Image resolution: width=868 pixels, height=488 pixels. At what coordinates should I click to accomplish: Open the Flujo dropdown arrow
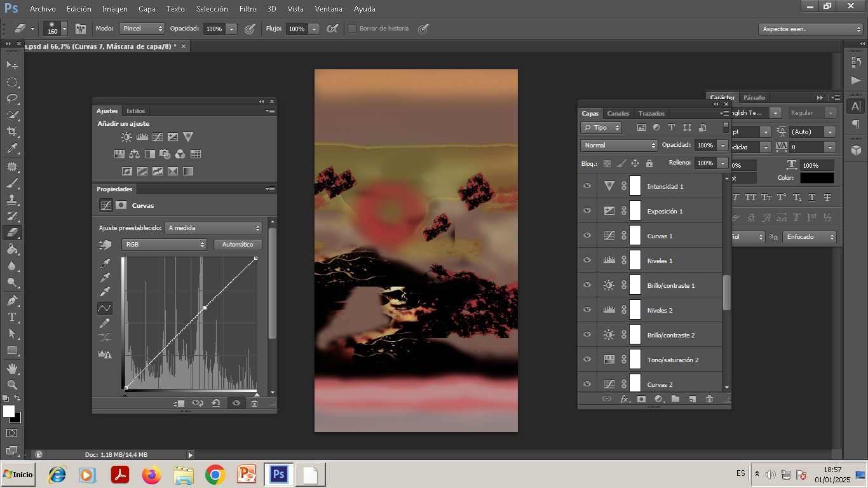[314, 29]
